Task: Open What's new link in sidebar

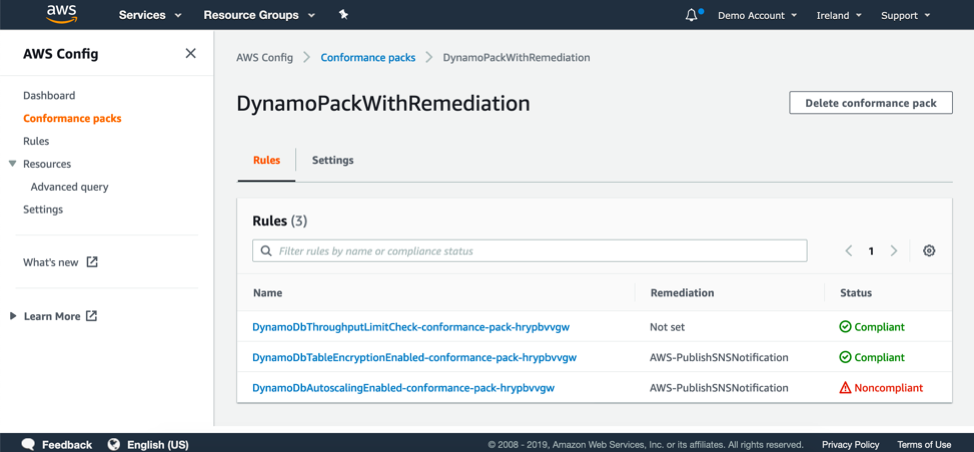Action: pos(51,263)
